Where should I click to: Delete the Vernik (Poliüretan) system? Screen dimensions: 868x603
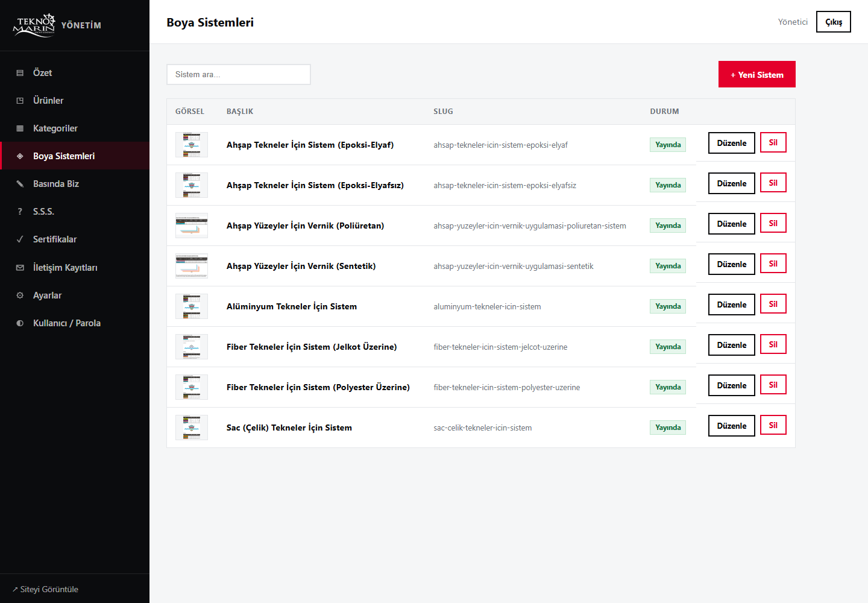click(773, 223)
